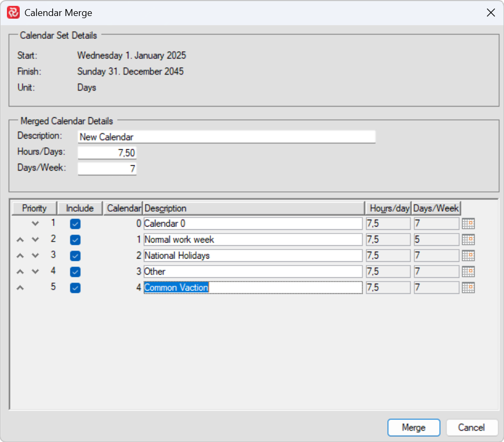Open the date picker icon for the Other row

point(468,271)
